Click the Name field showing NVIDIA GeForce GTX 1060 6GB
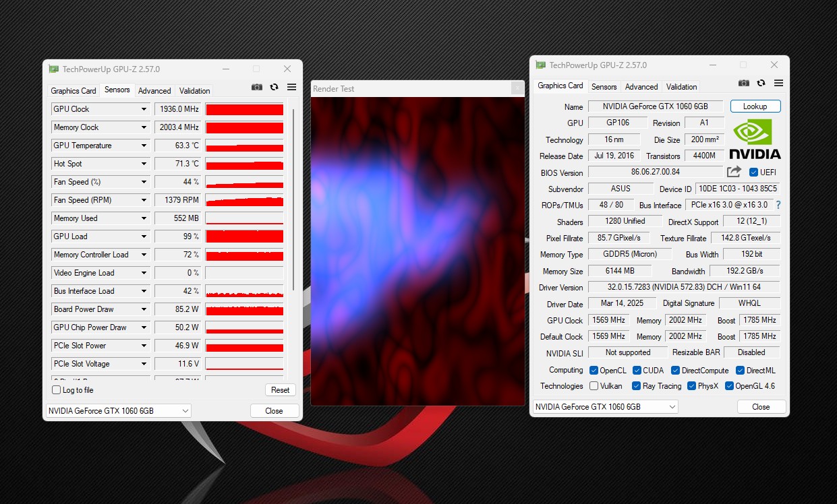The height and width of the screenshot is (504, 837). click(x=656, y=106)
